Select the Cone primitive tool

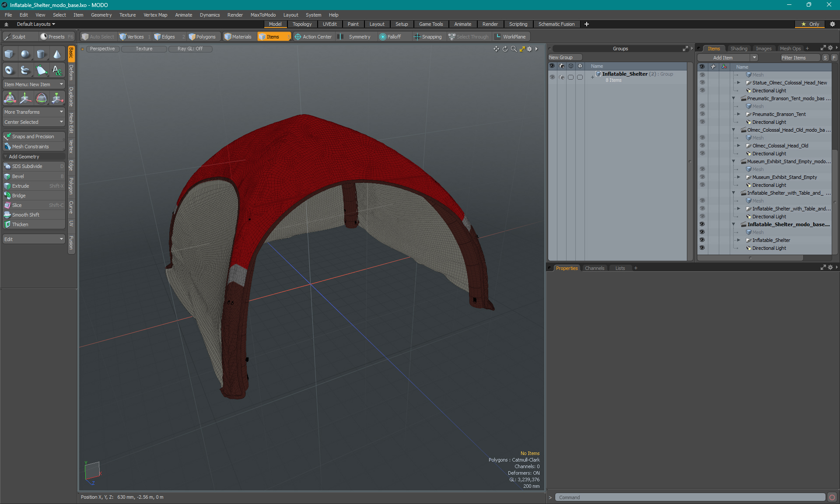(x=57, y=54)
